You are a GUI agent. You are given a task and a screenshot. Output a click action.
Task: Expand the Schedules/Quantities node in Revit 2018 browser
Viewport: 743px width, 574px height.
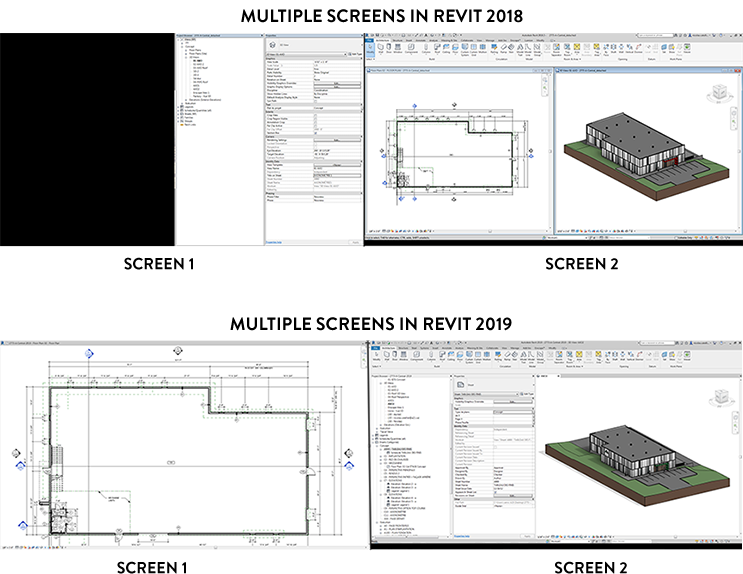(178, 110)
